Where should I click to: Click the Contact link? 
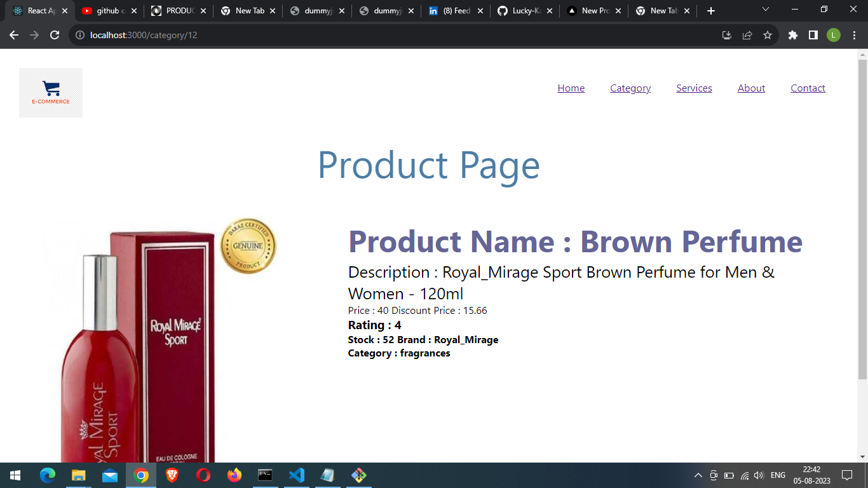[x=808, y=88]
